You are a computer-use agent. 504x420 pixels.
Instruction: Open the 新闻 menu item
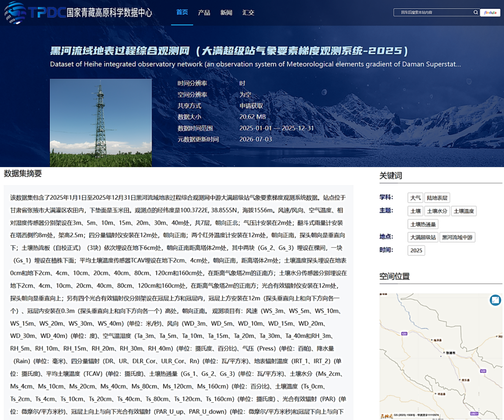pyautogui.click(x=226, y=13)
